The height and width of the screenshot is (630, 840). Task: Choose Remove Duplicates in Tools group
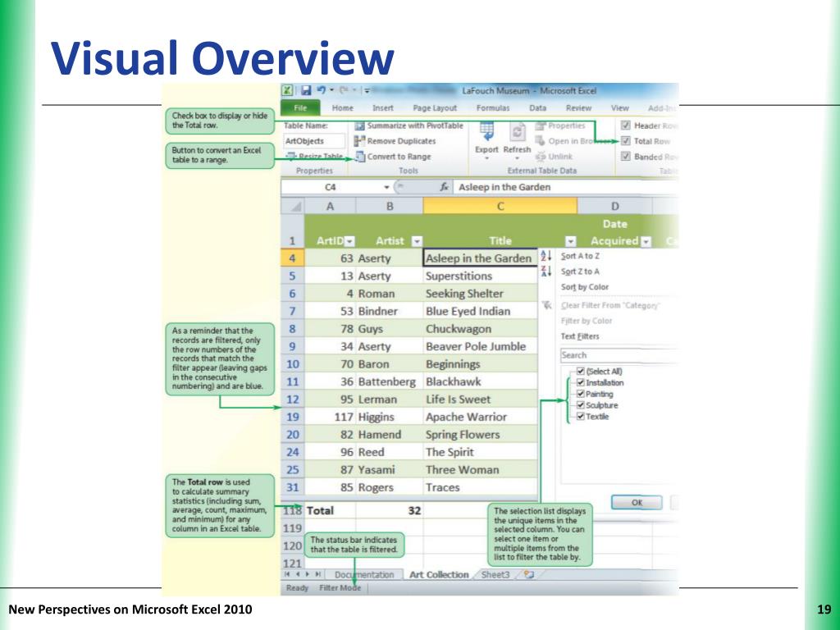click(x=395, y=141)
